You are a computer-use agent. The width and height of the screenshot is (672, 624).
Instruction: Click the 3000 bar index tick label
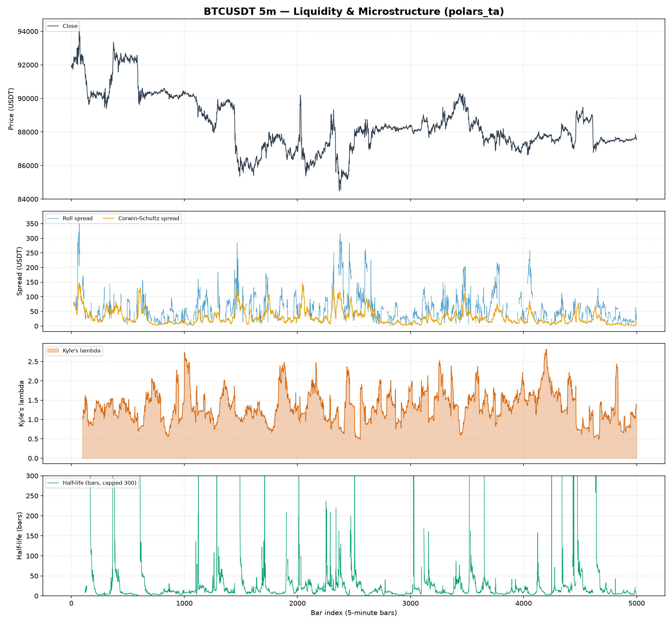click(410, 603)
